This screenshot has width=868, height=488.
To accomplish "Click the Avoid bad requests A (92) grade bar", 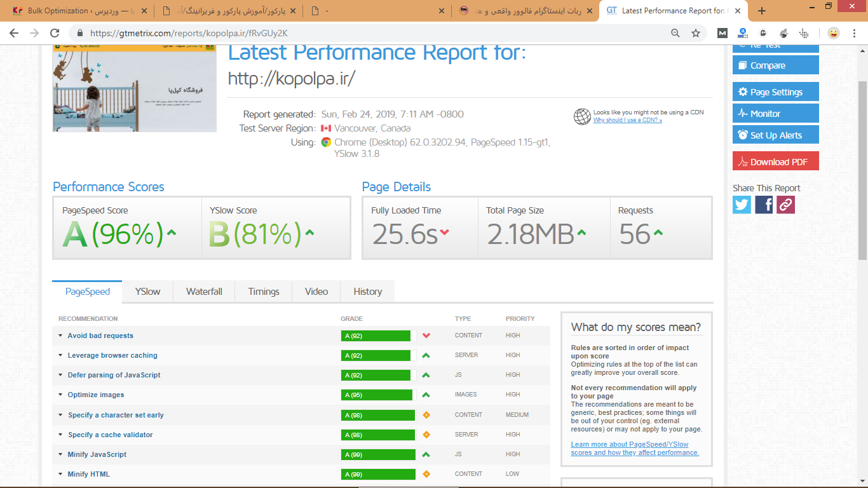I will (379, 335).
